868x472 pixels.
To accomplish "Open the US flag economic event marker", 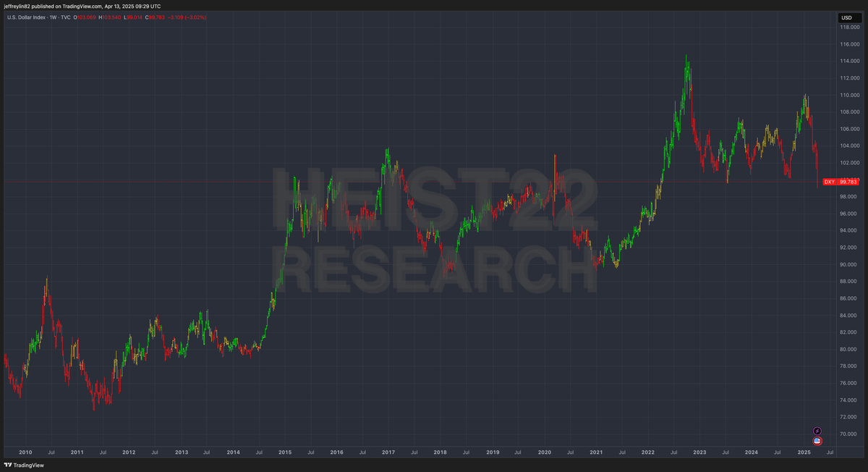I will [817, 440].
